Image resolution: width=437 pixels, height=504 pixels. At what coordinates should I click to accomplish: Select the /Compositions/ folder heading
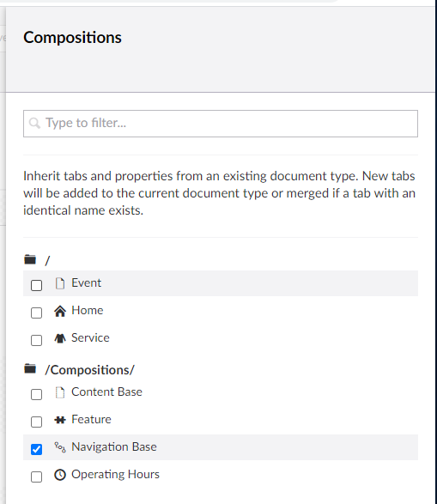click(x=89, y=370)
